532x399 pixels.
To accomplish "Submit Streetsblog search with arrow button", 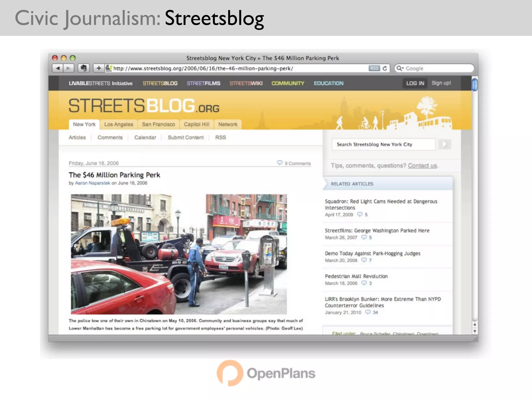I will [444, 144].
